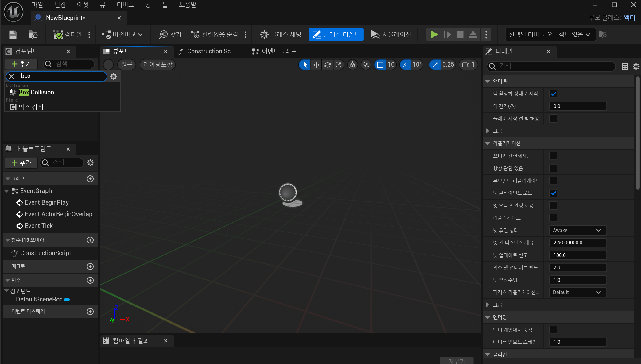Open the 편집 menu
Screen dimensions: 641x364
pos(60,5)
